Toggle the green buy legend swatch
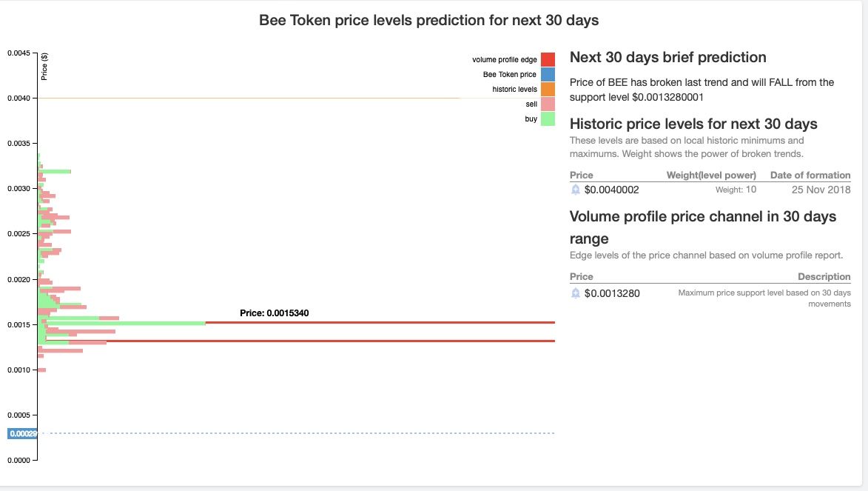This screenshot has width=868, height=491. coord(548,118)
